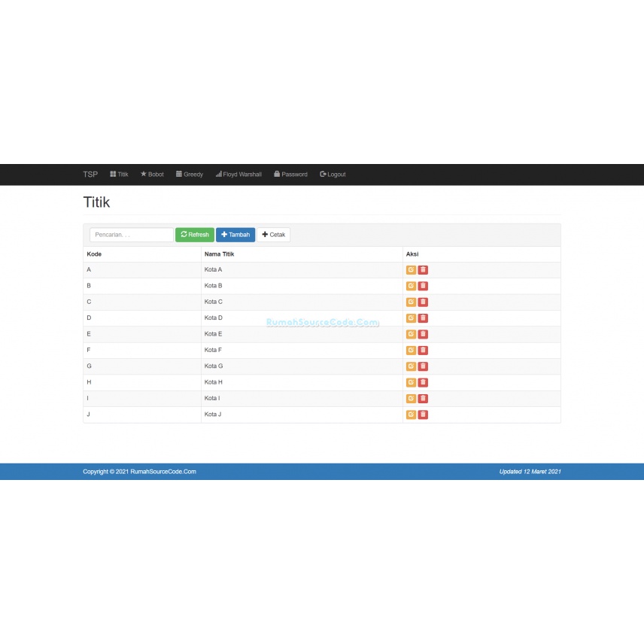The image size is (644, 644).
Task: Click the blue Tambah button
Action: tap(235, 235)
